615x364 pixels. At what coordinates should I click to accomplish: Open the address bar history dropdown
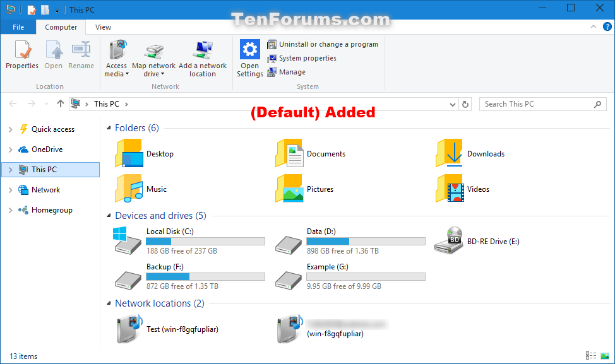point(451,104)
